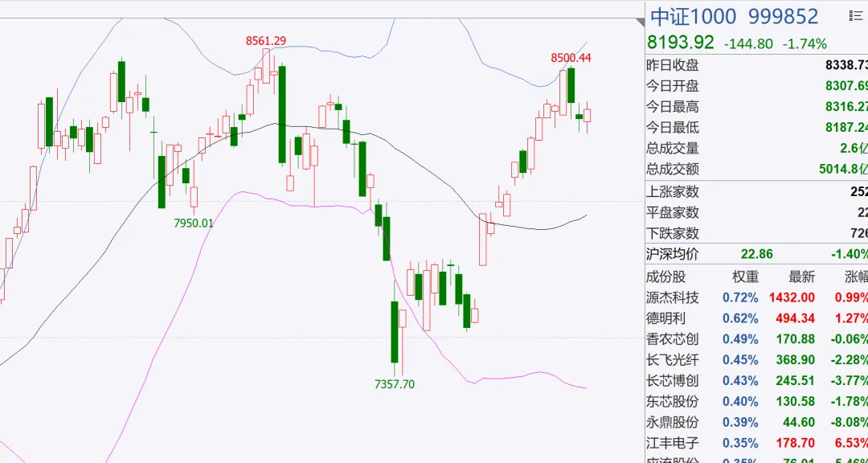
Task: Select 长飞光纤 from the constituents list
Action: coord(757,360)
